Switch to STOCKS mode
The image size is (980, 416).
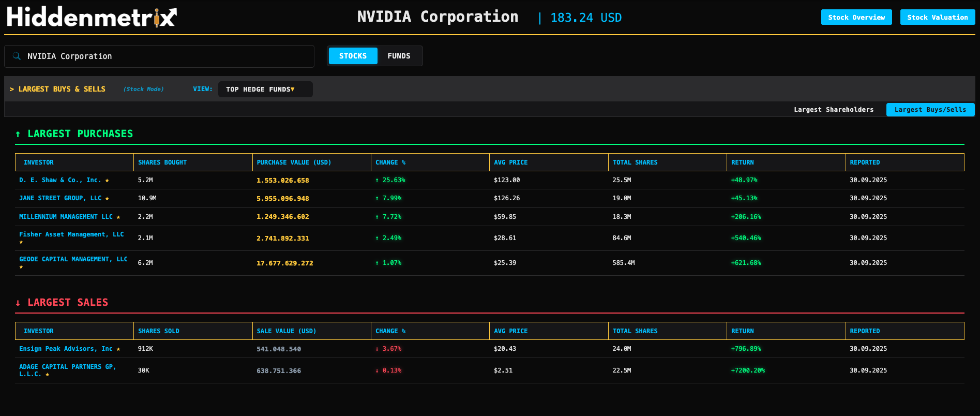coord(353,56)
